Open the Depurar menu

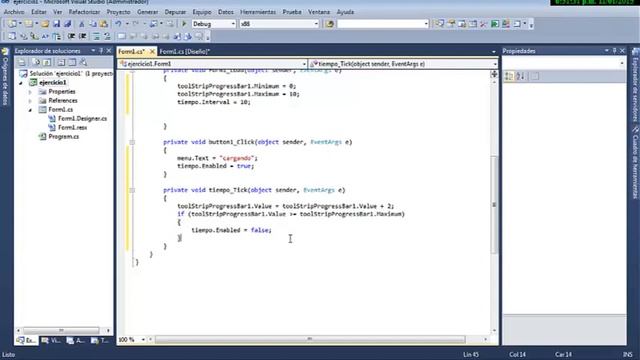point(175,12)
